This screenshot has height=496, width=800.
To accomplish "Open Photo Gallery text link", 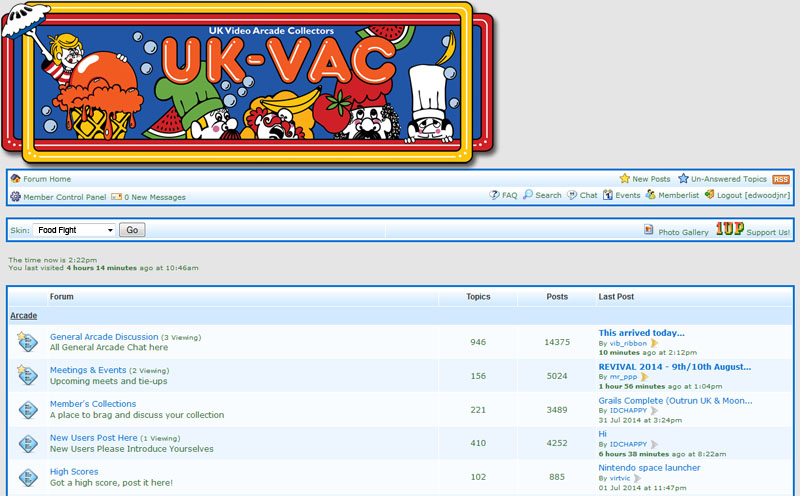I will pos(683,232).
